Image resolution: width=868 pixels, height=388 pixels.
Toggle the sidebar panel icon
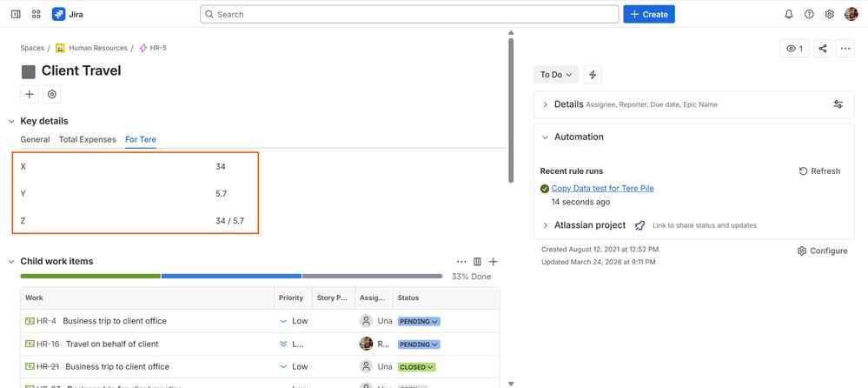click(x=16, y=15)
